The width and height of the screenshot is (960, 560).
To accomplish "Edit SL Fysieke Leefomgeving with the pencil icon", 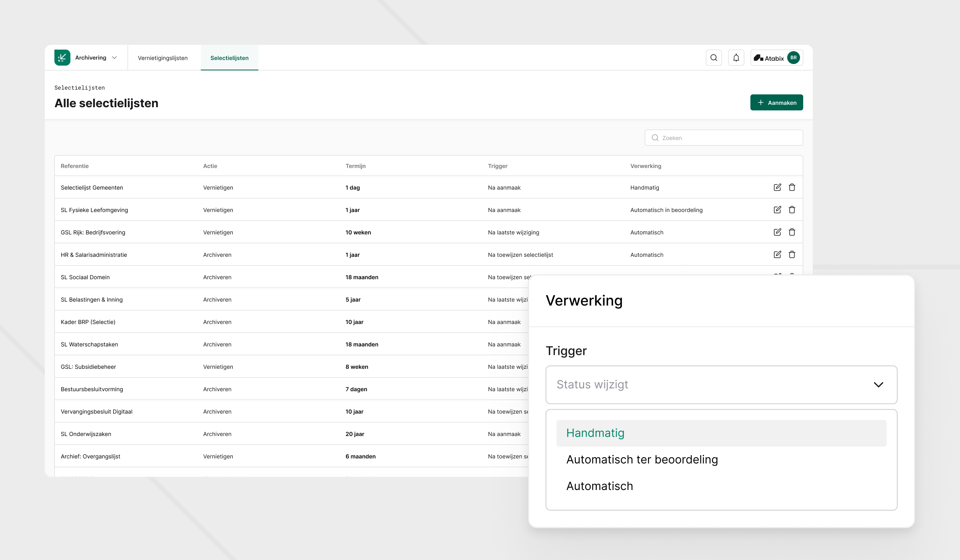I will pyautogui.click(x=777, y=210).
